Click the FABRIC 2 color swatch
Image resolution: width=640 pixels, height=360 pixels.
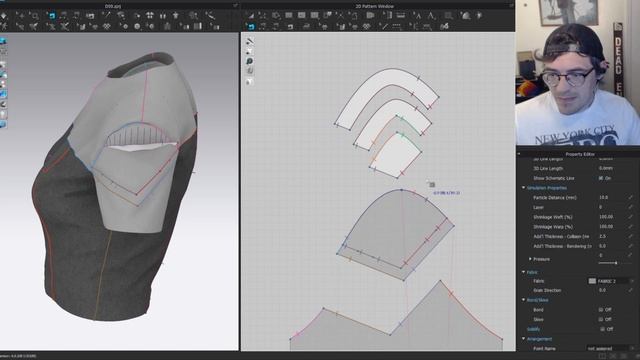[592, 281]
